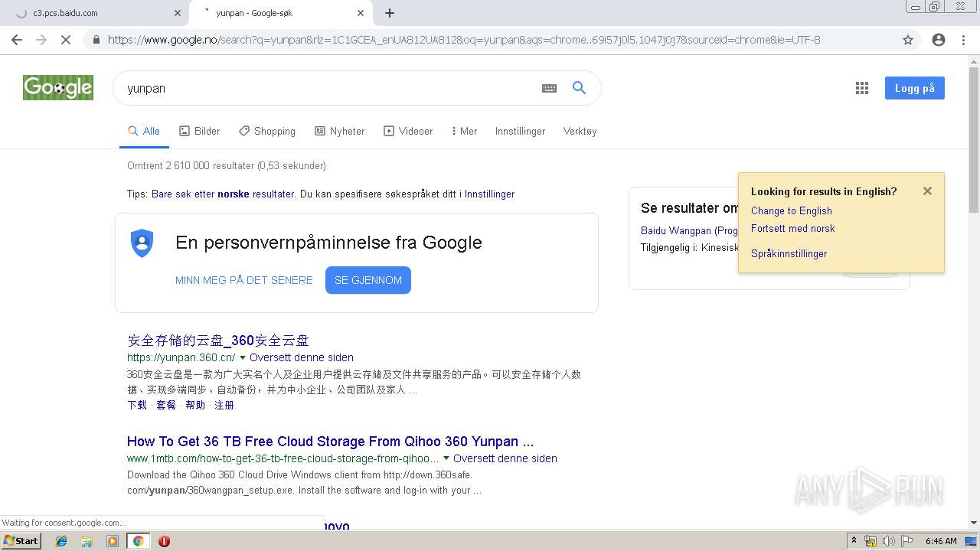Viewport: 980px width, 551px height.
Task: Close the c3.pcs.baidu.com tab
Action: [178, 13]
